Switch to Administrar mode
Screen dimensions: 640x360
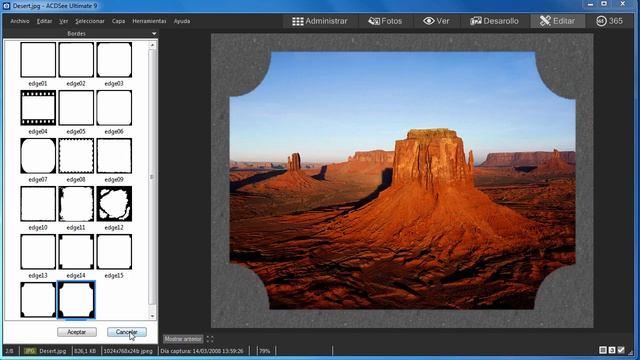[x=320, y=21]
